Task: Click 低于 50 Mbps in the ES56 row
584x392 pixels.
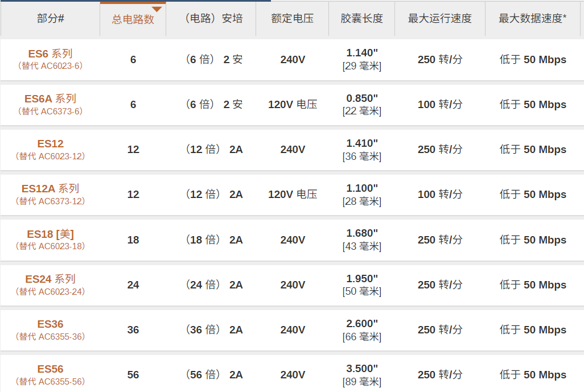Action: (533, 375)
